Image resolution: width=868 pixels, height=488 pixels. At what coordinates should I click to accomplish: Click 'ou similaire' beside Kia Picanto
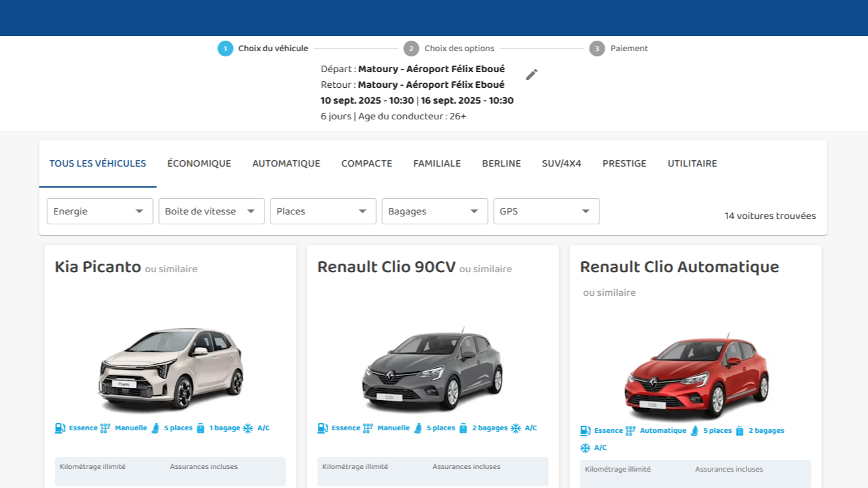click(x=171, y=269)
